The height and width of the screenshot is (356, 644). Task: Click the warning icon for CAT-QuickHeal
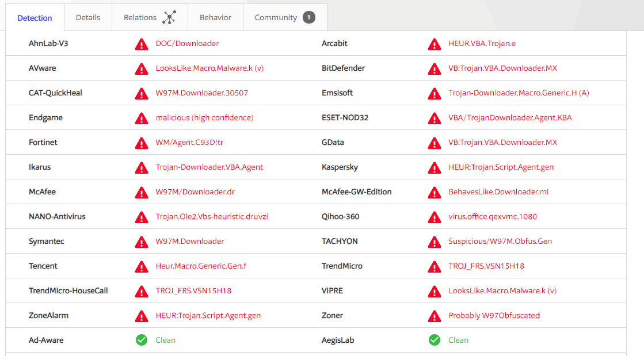[x=141, y=94]
